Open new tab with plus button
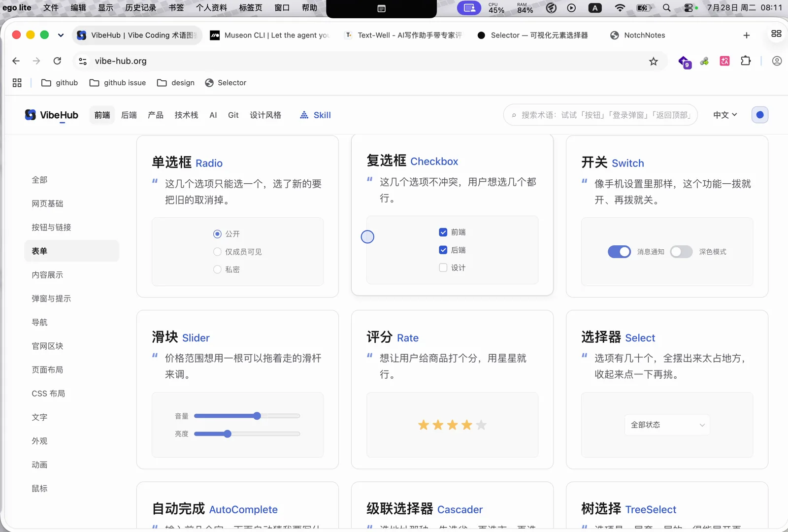Viewport: 788px width, 532px height. (x=747, y=35)
